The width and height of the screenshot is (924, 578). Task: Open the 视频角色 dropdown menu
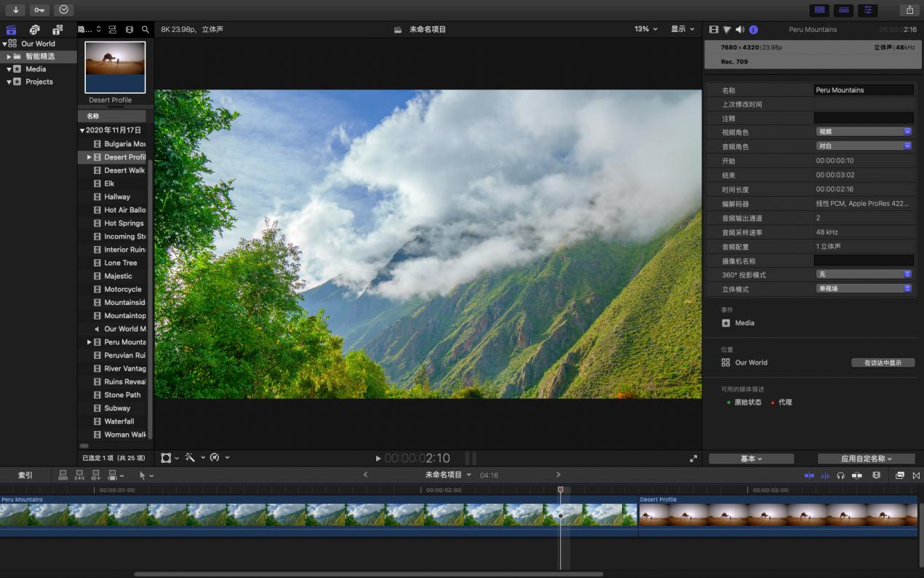[864, 132]
